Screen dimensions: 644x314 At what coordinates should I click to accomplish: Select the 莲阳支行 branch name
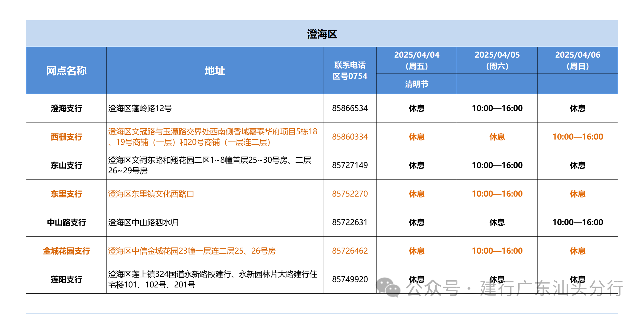pos(66,279)
